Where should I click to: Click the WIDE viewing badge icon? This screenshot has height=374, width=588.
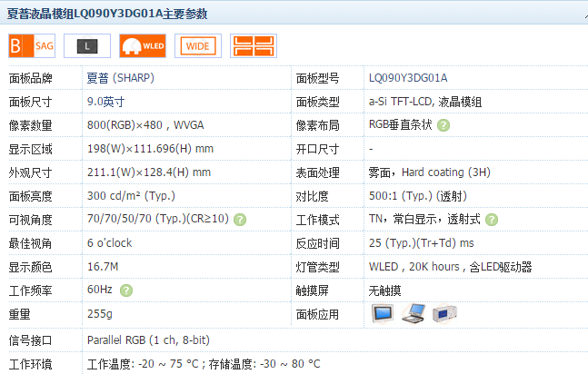click(x=197, y=45)
